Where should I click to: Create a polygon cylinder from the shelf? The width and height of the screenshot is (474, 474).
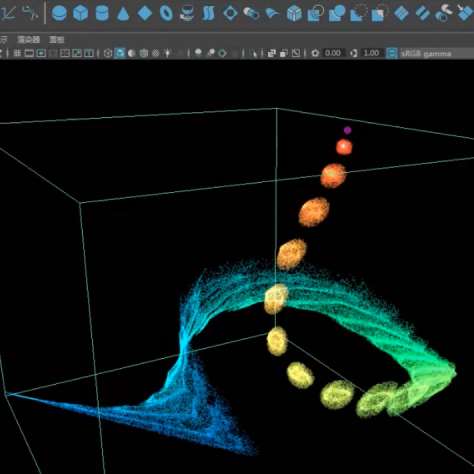102,13
